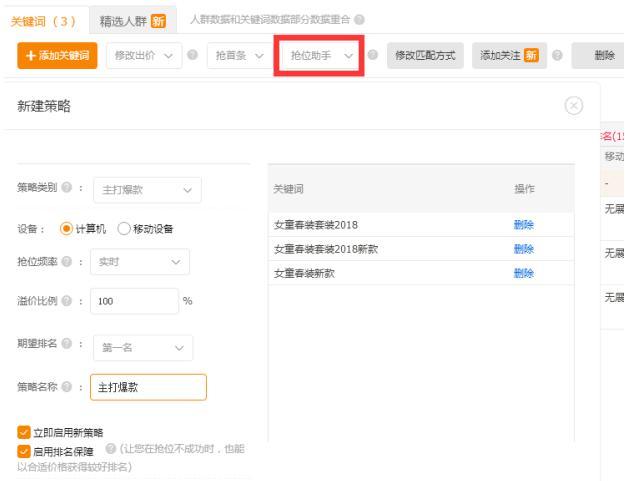
Task: Select the 移动设备 radio button
Action: click(x=125, y=228)
